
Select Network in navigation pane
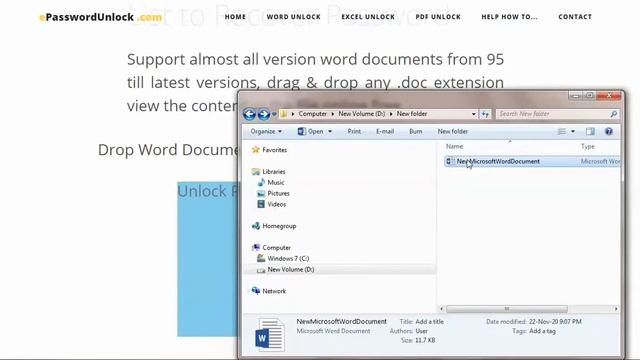pos(274,291)
